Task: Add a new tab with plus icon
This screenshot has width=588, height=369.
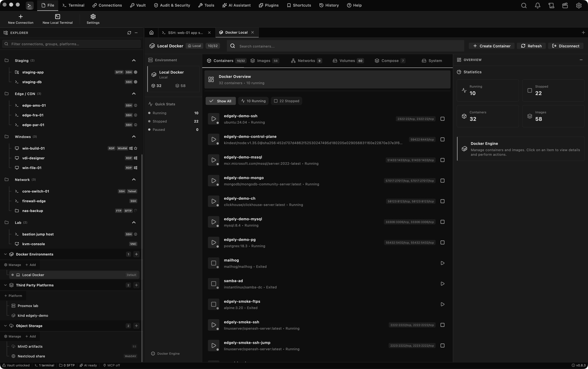Action: click(x=583, y=32)
